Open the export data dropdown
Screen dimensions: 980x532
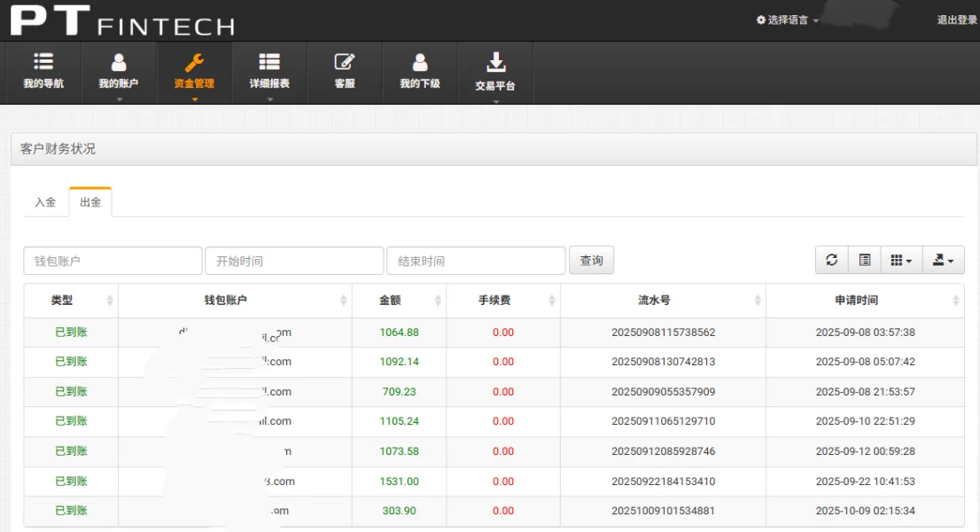(x=944, y=260)
